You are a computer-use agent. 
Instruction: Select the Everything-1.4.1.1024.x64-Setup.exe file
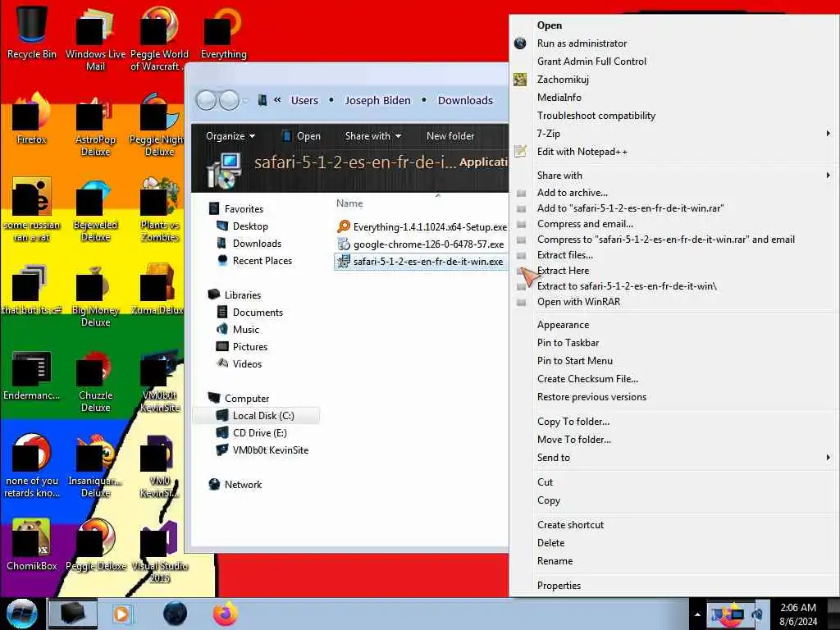pyautogui.click(x=422, y=226)
